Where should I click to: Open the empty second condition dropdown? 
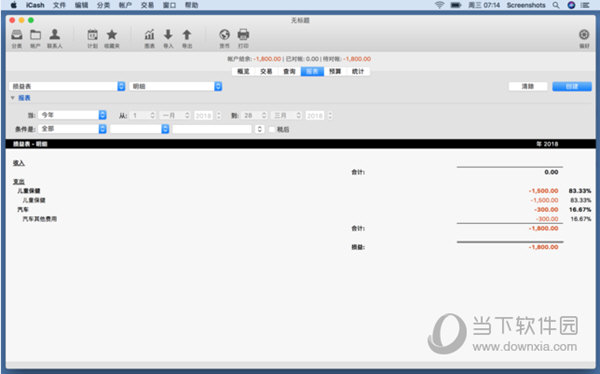pos(140,129)
